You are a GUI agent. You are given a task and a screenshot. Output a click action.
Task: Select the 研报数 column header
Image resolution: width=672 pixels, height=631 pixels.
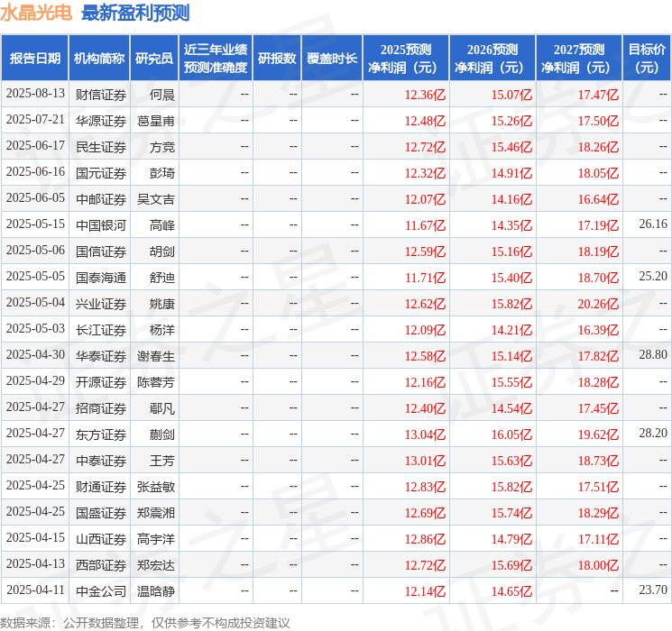(x=277, y=58)
